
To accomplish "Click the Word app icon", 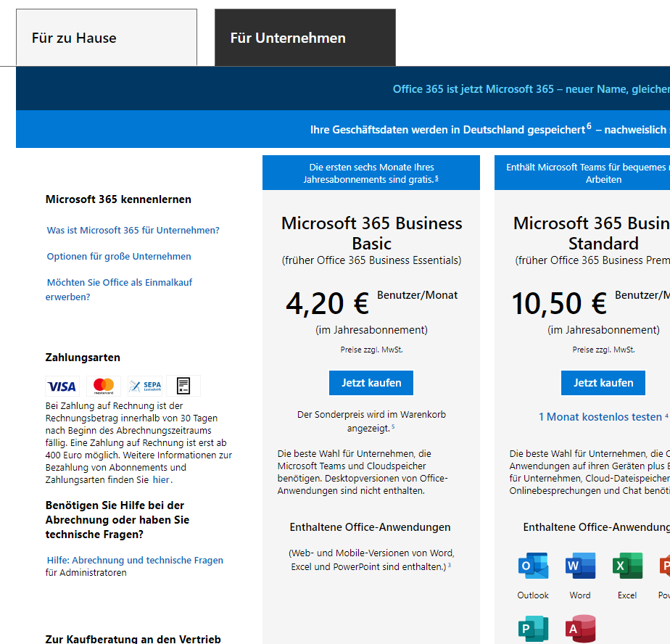I will tap(580, 566).
